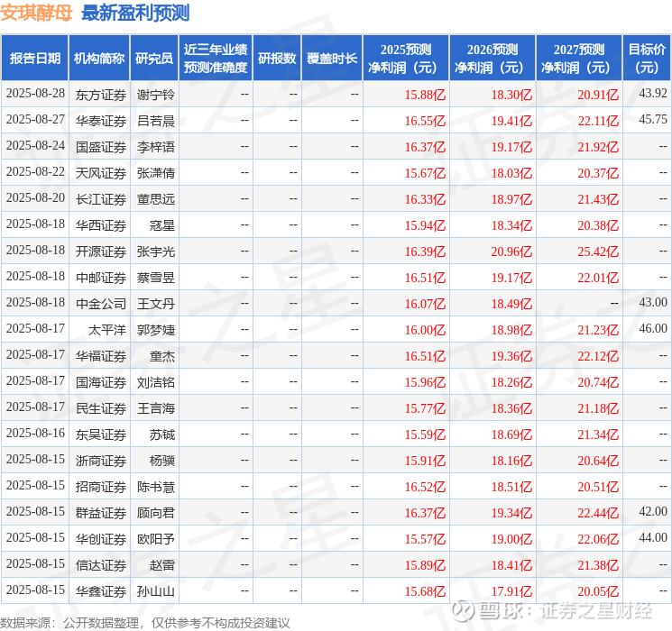
Task: Click the 研报数 column header
Action: pos(277,59)
